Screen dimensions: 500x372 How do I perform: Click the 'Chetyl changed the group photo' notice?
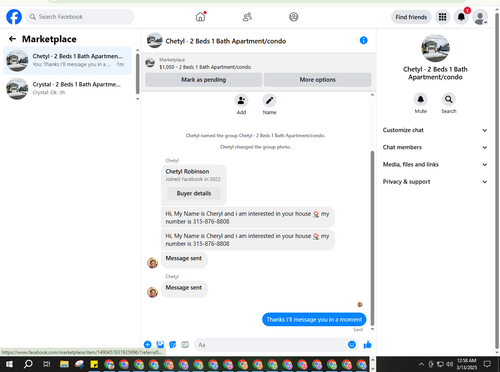pyautogui.click(x=255, y=147)
